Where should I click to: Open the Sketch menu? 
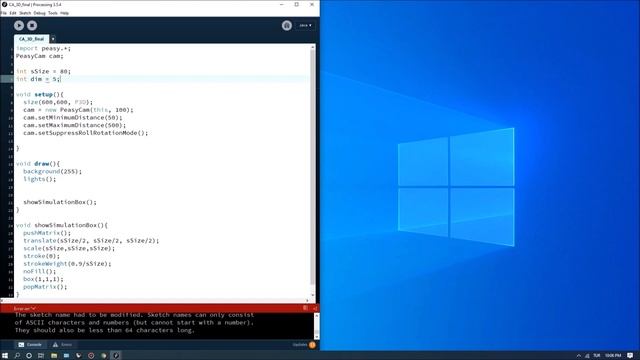(25, 13)
